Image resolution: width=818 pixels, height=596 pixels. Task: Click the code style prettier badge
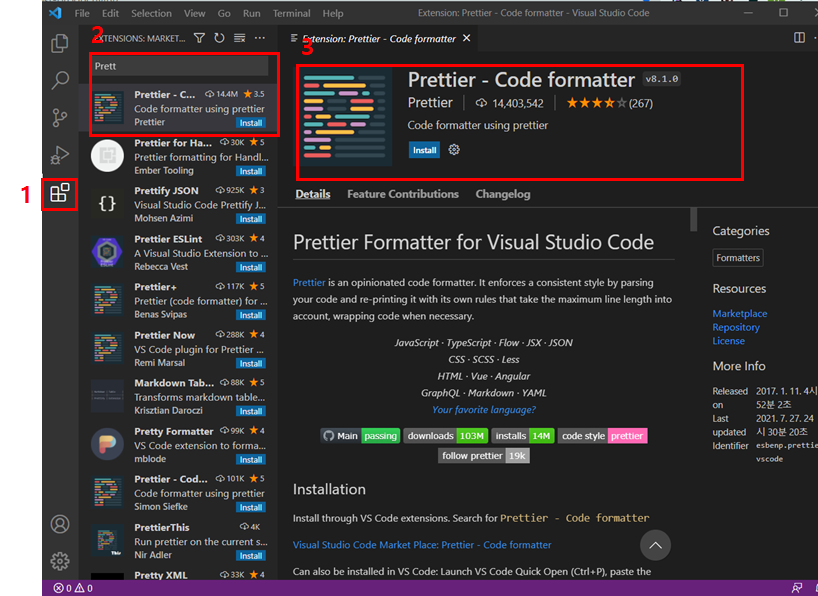pyautogui.click(x=603, y=436)
